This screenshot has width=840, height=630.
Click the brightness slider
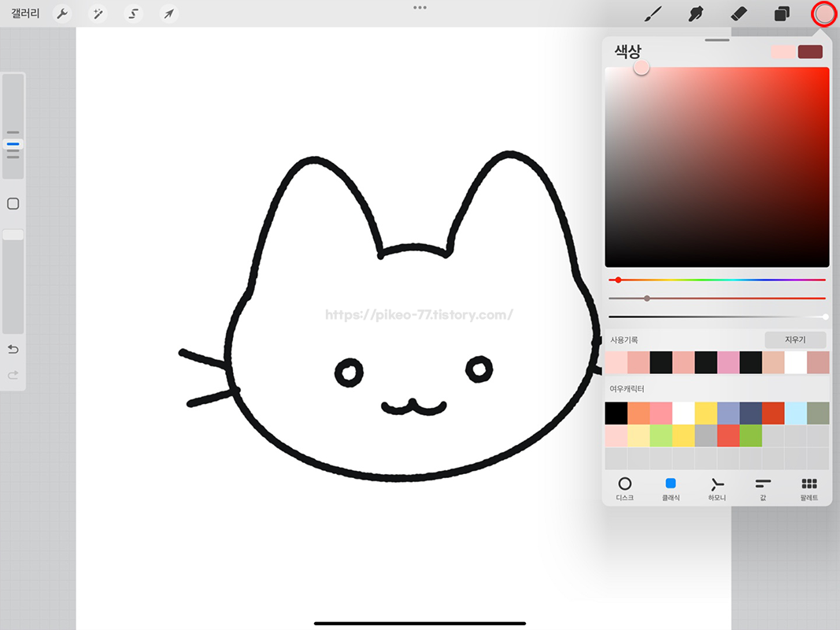716,317
